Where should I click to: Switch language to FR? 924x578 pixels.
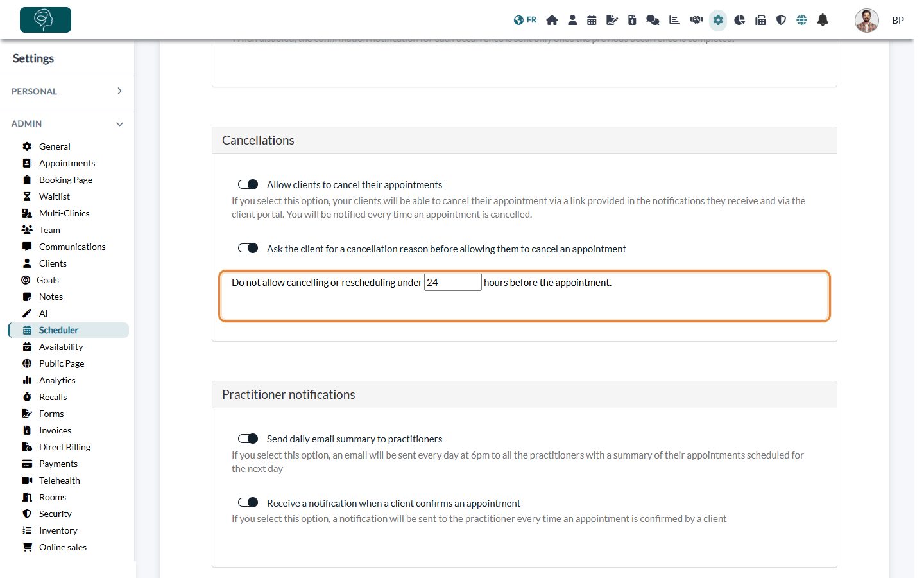[525, 20]
